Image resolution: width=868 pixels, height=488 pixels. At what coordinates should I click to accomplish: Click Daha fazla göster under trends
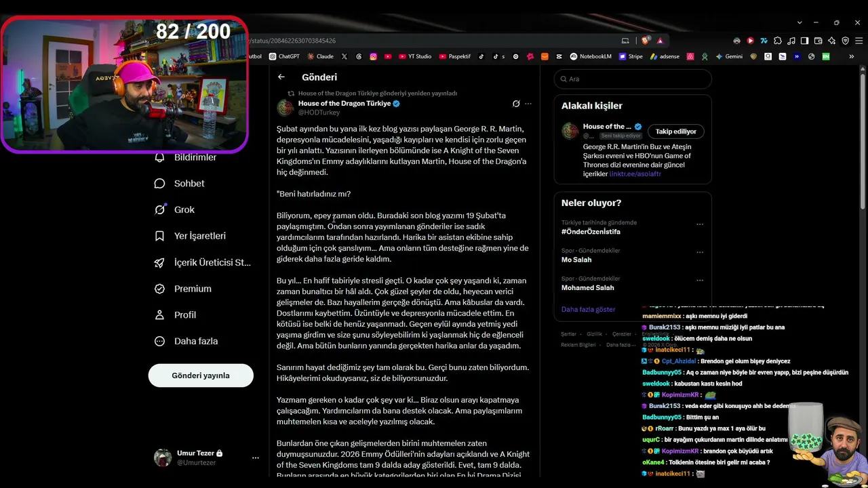588,309
